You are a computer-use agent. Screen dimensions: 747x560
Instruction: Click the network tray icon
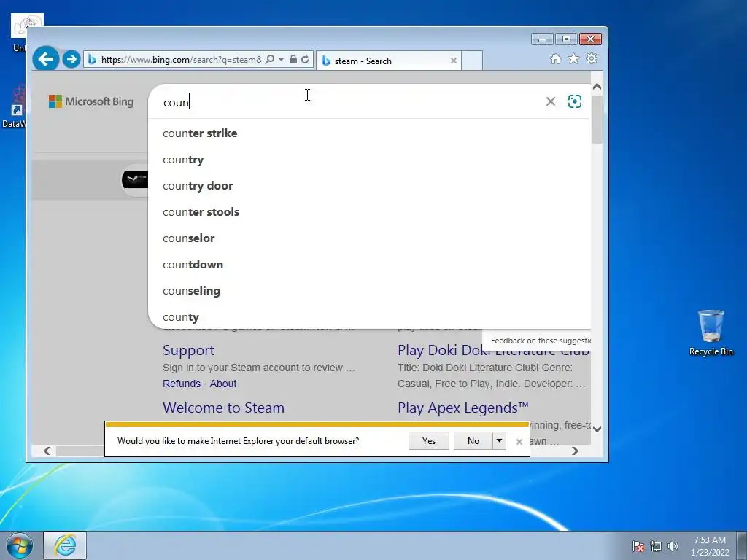coord(656,546)
